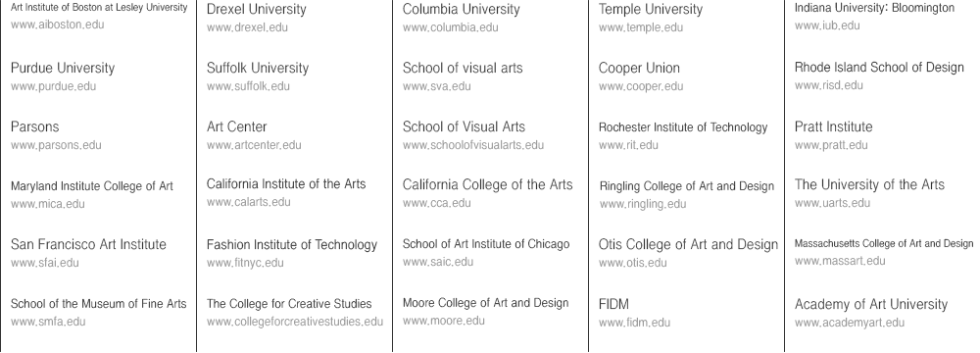The width and height of the screenshot is (980, 353).
Task: Visit www.saic.edu
Action: click(437, 262)
